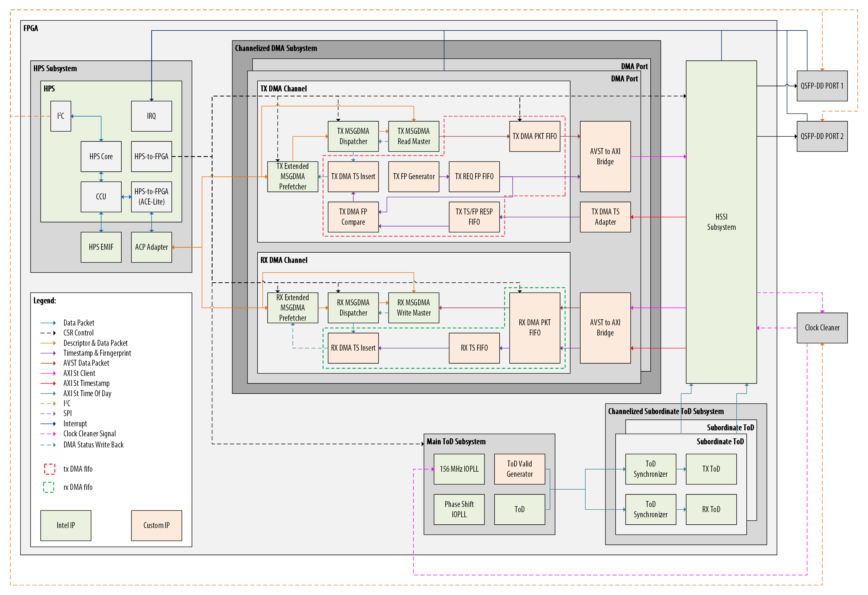Screen dimensions: 868x595
Task: Click the ToD Valid Generator block
Action: point(520,469)
